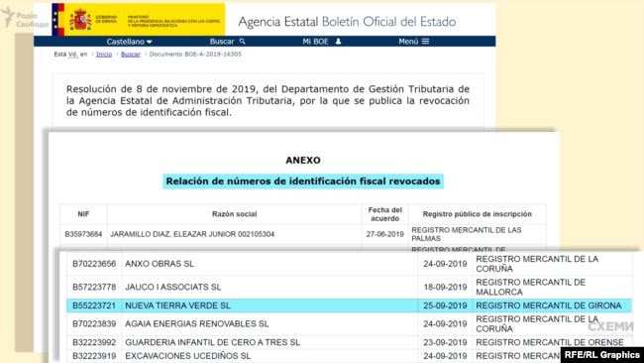Image resolution: width=644 pixels, height=363 pixels.
Task: Click highlighted heading 'Relación de números de identificación fiscal revocados'
Action: tap(303, 181)
